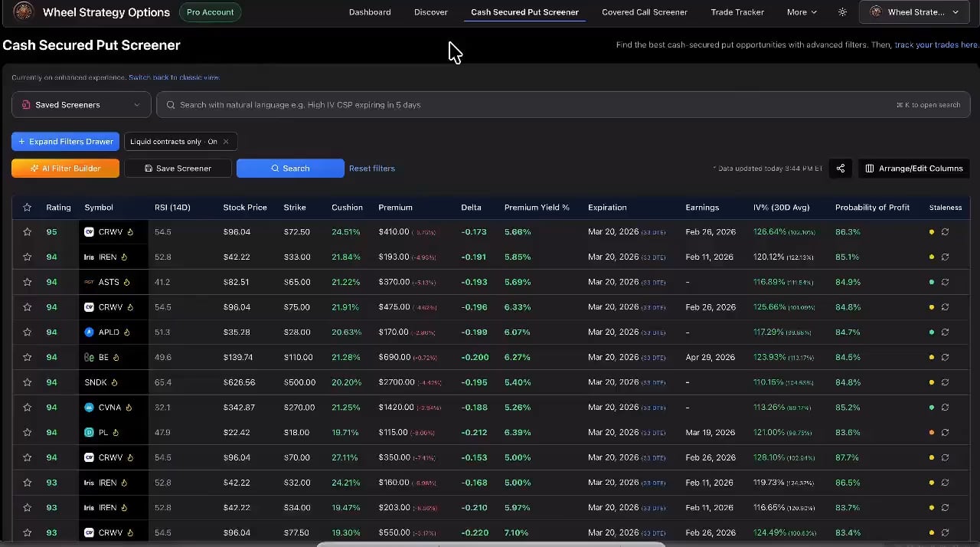Open the Saved Screeners dropdown
This screenshot has width=980, height=547.
(81, 105)
